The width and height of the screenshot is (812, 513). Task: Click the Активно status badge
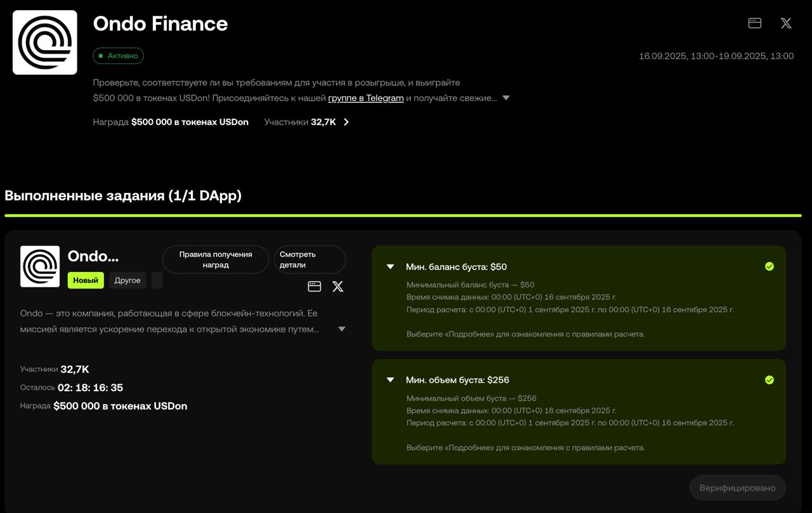tap(119, 56)
